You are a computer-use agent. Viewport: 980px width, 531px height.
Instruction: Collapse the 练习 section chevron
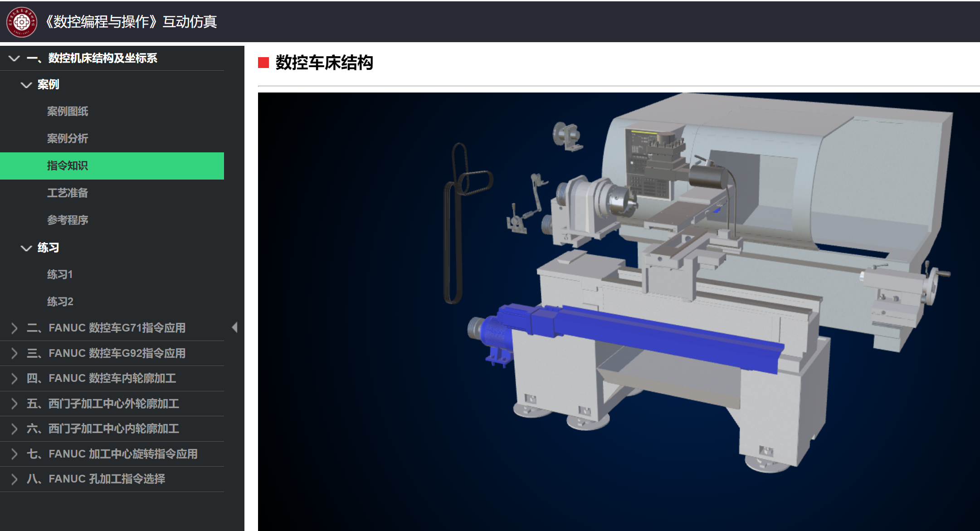26,248
